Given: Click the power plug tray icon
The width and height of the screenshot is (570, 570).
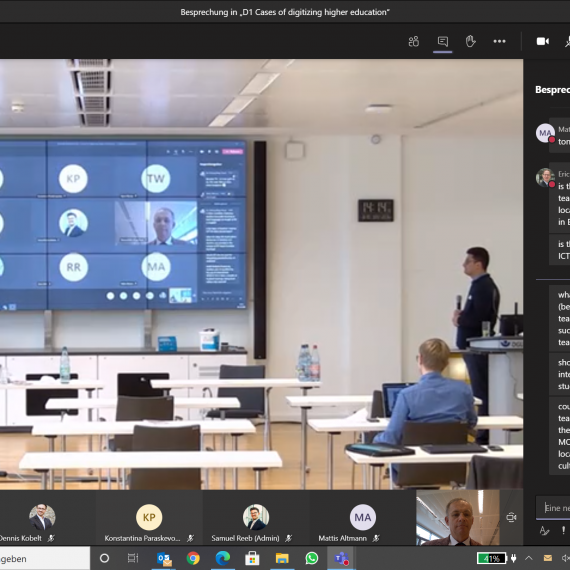Looking at the screenshot, I should (x=514, y=558).
